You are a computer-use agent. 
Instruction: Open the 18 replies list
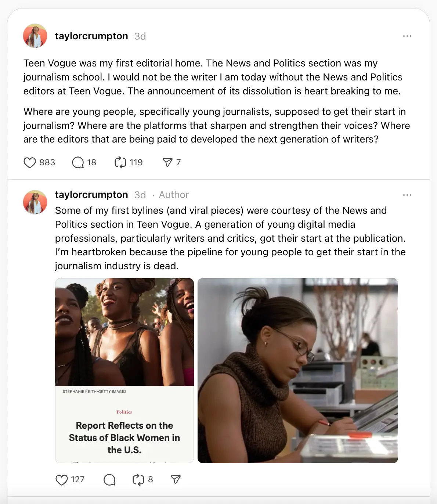coord(91,162)
